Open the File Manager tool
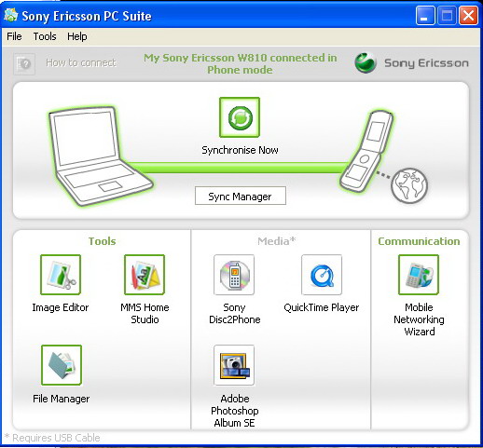 click(x=62, y=365)
